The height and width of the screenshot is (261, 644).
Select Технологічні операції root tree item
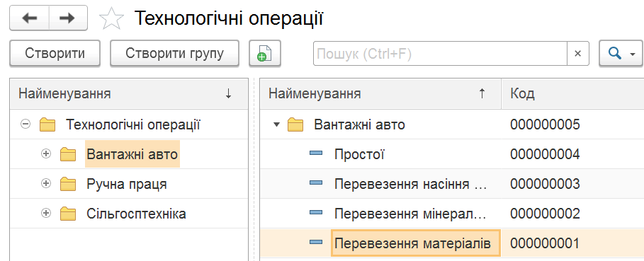(133, 124)
